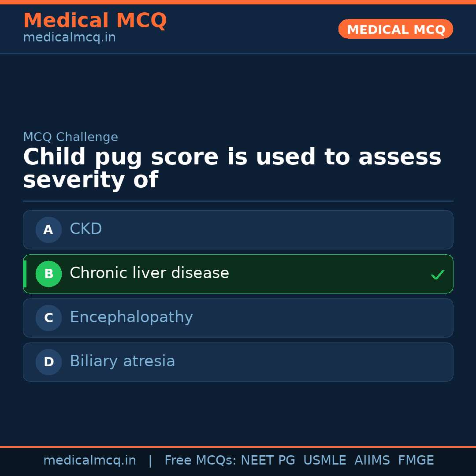
Task: Select the circular C badge icon
Action: click(x=48, y=318)
